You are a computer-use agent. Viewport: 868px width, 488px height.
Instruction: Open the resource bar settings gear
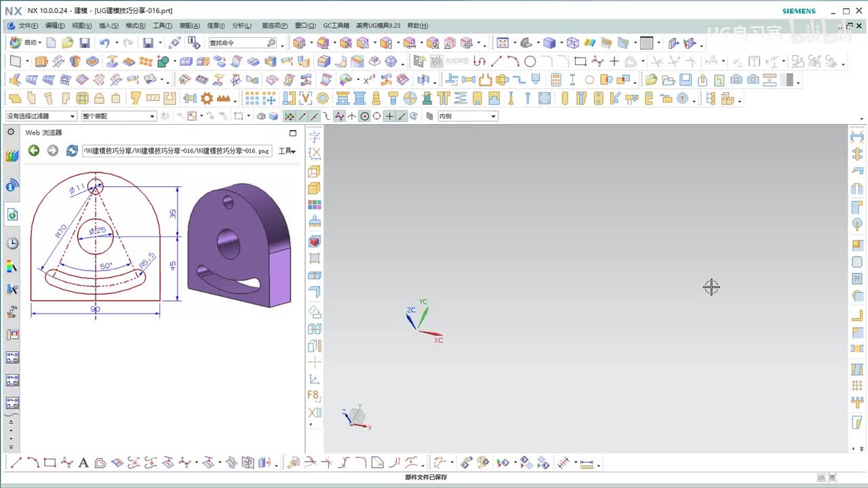[x=11, y=132]
